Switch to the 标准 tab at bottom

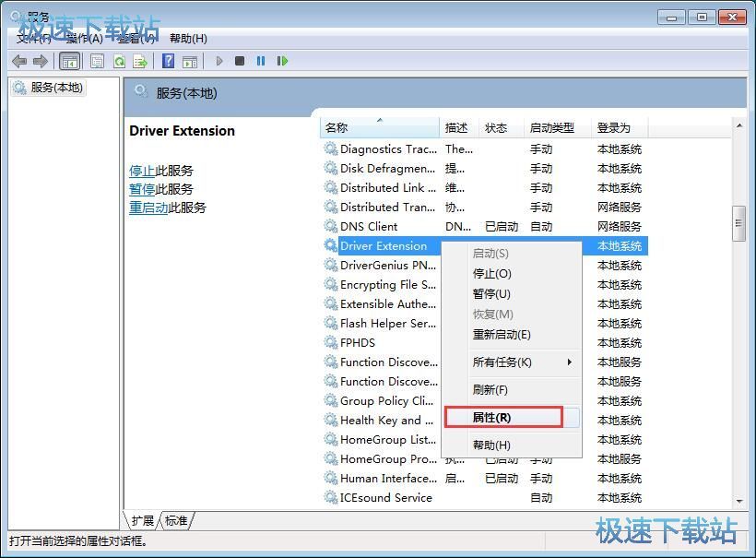tap(176, 520)
